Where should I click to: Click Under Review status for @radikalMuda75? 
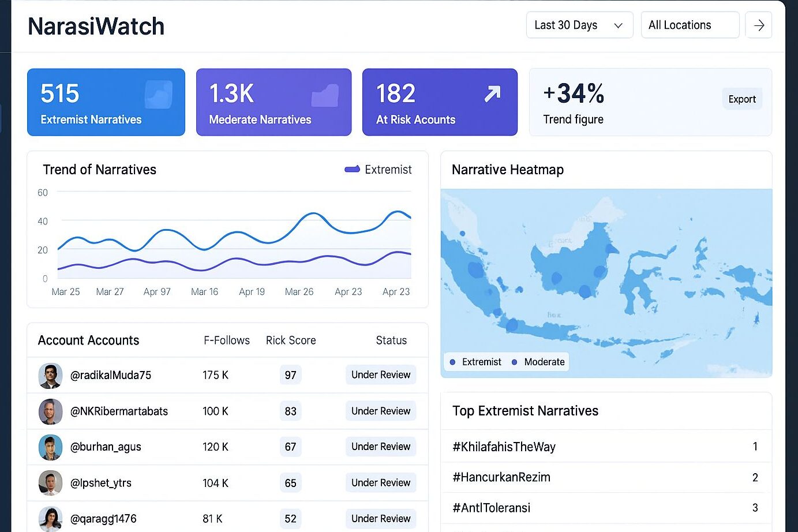click(381, 375)
